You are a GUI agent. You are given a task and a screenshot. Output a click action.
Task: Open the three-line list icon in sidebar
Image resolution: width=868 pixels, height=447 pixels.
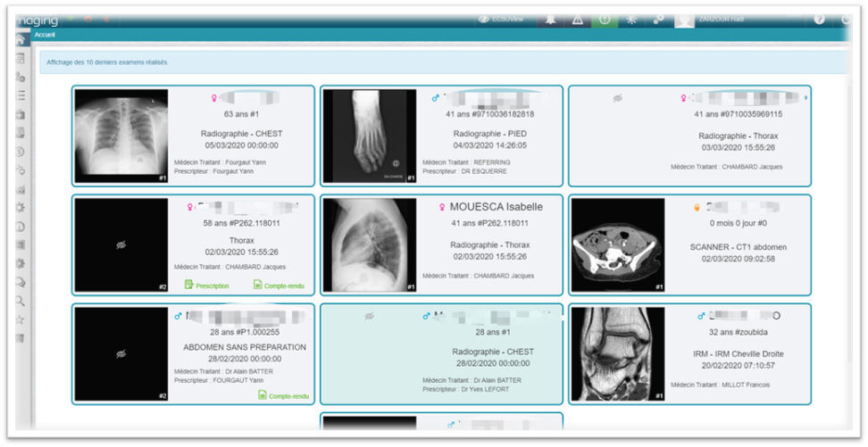20,95
